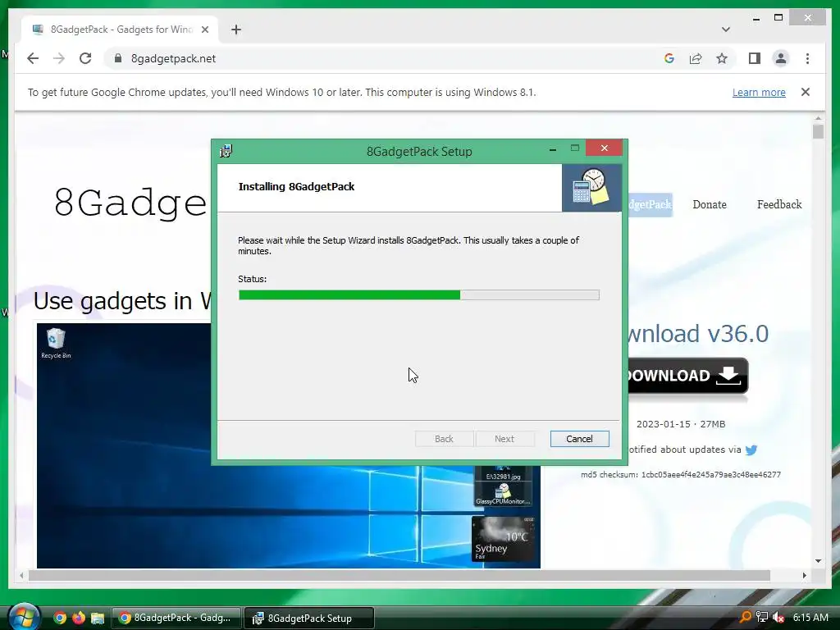This screenshot has height=630, width=840.
Task: Close the 8GadgetPack browser tab
Action: point(204,30)
